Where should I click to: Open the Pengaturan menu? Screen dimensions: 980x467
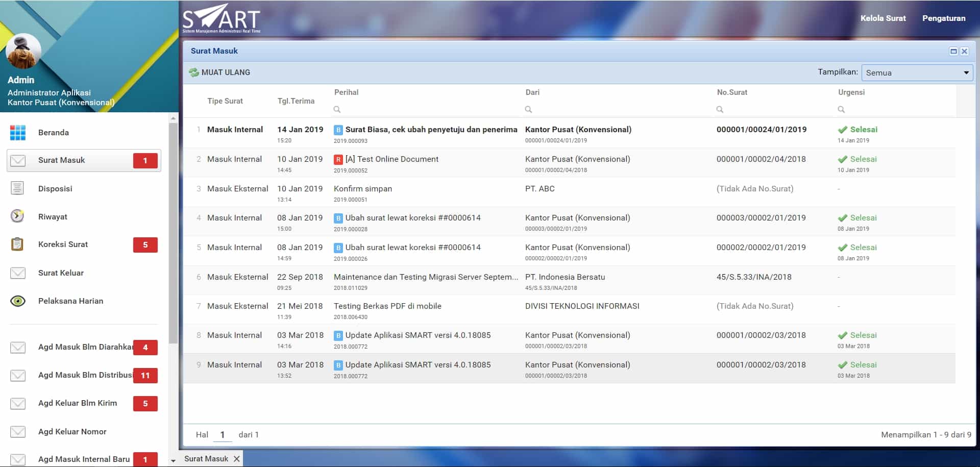pyautogui.click(x=944, y=18)
